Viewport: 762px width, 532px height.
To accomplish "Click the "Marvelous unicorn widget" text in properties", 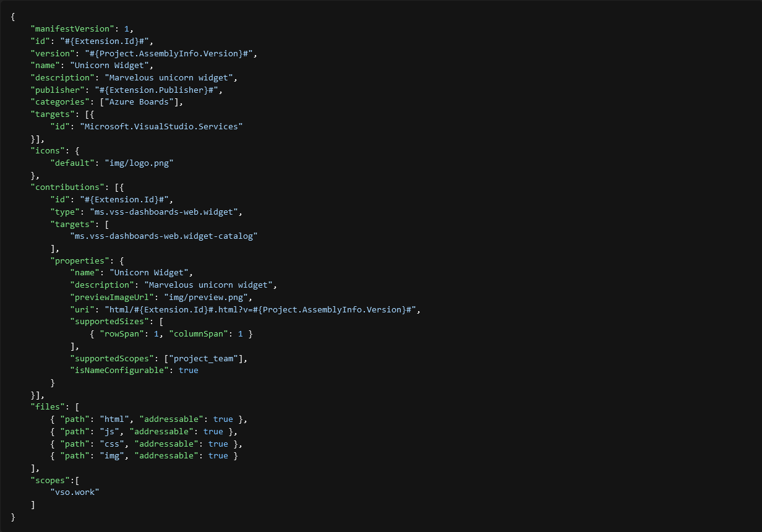I will [210, 285].
